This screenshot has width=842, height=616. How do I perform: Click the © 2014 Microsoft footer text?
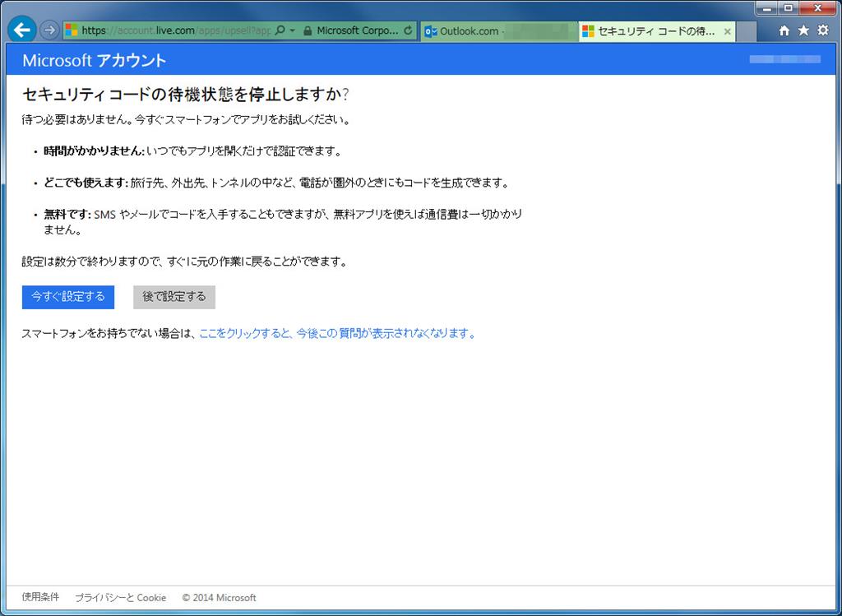tap(219, 598)
